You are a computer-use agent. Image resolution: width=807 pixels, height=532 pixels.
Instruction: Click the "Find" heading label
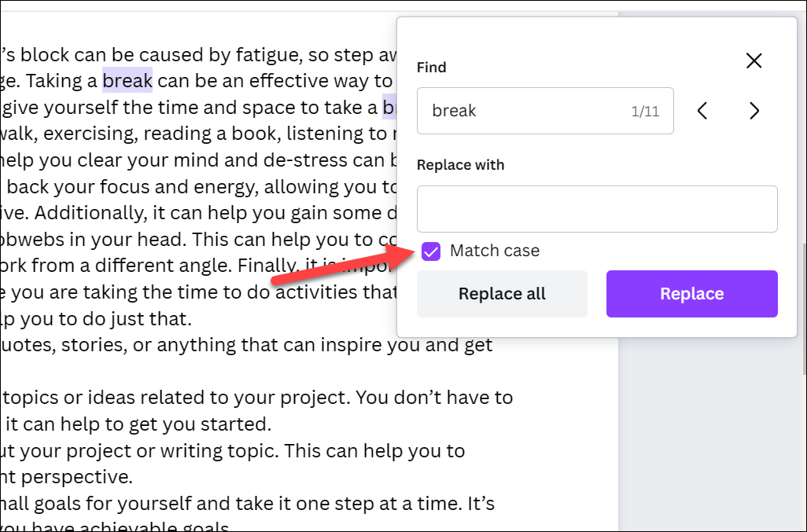[x=431, y=68]
